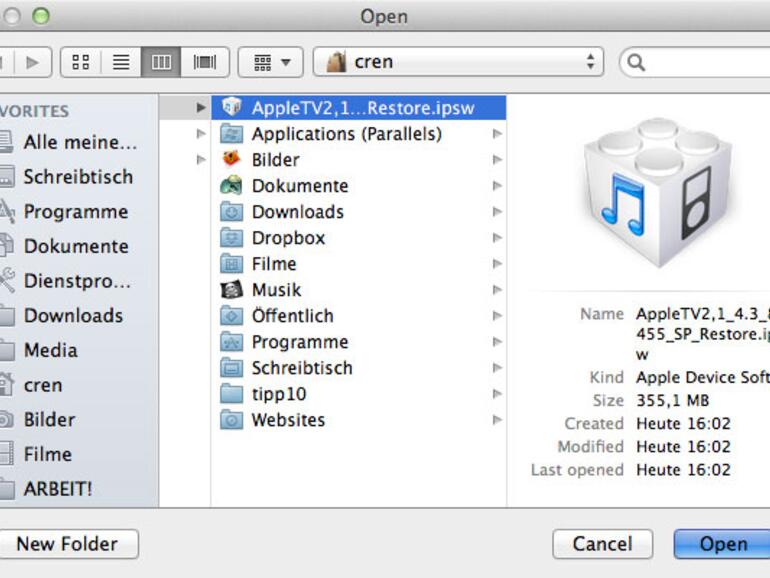Open the Applications (Parallels) folder name
The width and height of the screenshot is (770, 578).
pyautogui.click(x=347, y=134)
